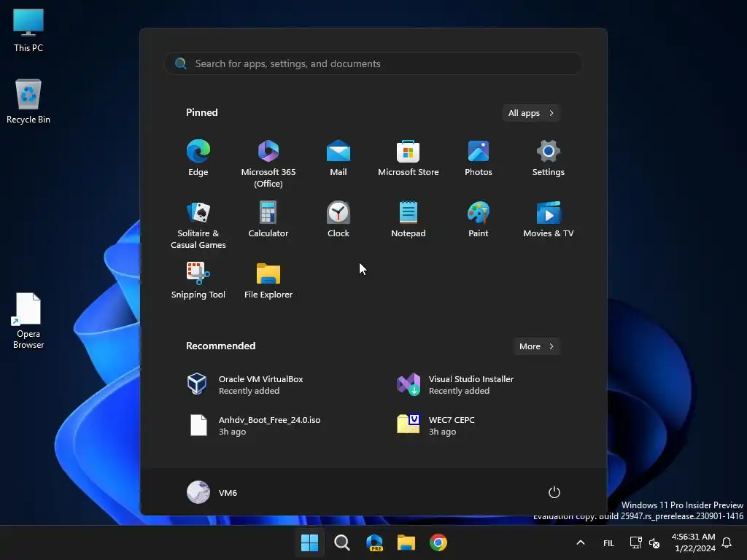Launch Microsoft 365 (Office)

268,163
